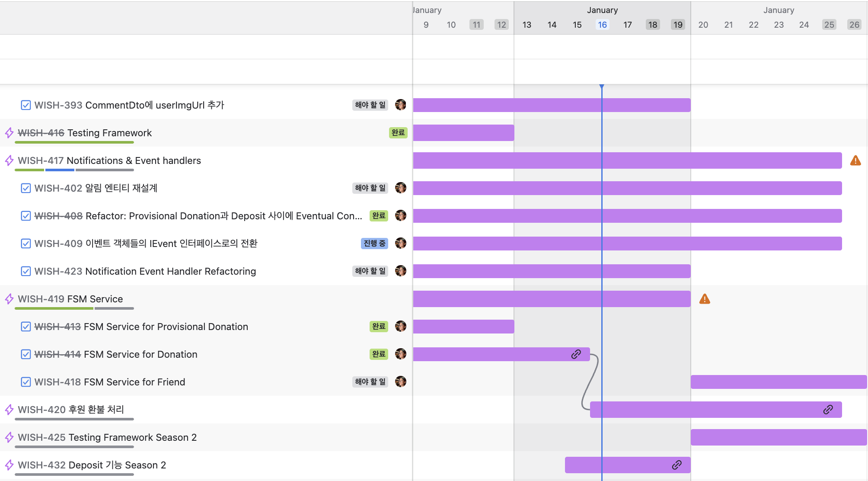
Task: Open status dropdown '완료' on WISH-408
Action: click(379, 216)
